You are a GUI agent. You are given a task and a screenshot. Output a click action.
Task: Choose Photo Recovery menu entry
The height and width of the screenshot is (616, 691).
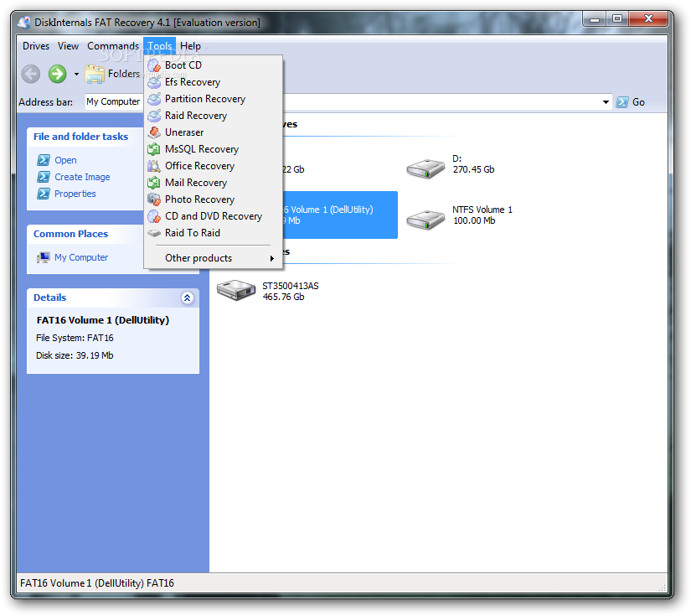[214, 199]
